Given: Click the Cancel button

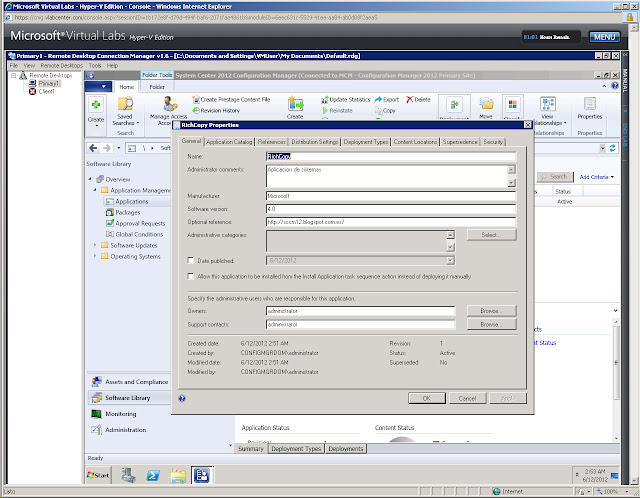Looking at the screenshot, I should [467, 398].
